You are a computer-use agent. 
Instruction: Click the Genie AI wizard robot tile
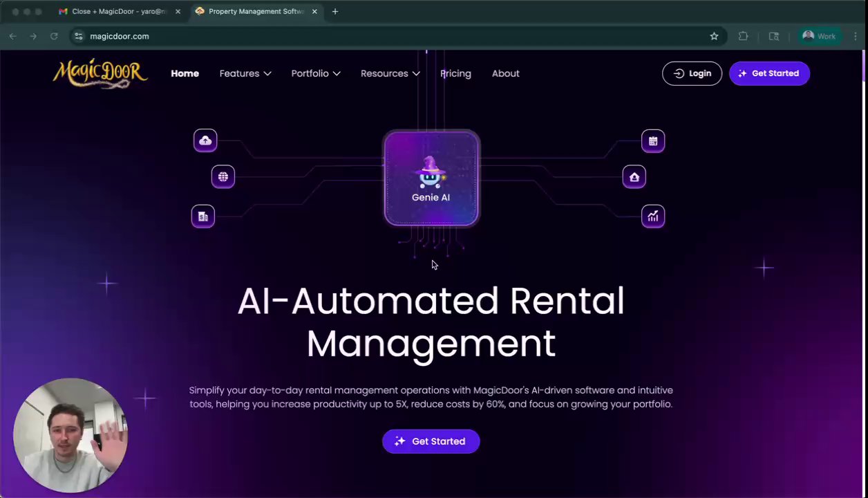pos(431,178)
